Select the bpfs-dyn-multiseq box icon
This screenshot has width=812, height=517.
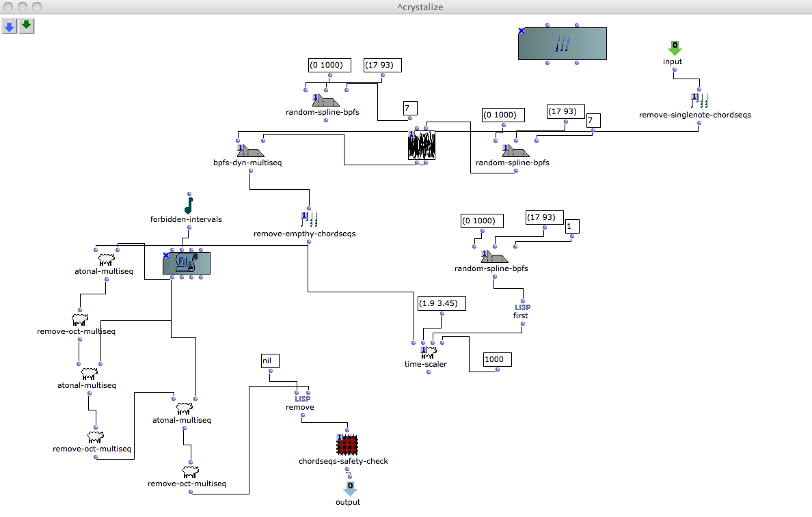(x=251, y=151)
